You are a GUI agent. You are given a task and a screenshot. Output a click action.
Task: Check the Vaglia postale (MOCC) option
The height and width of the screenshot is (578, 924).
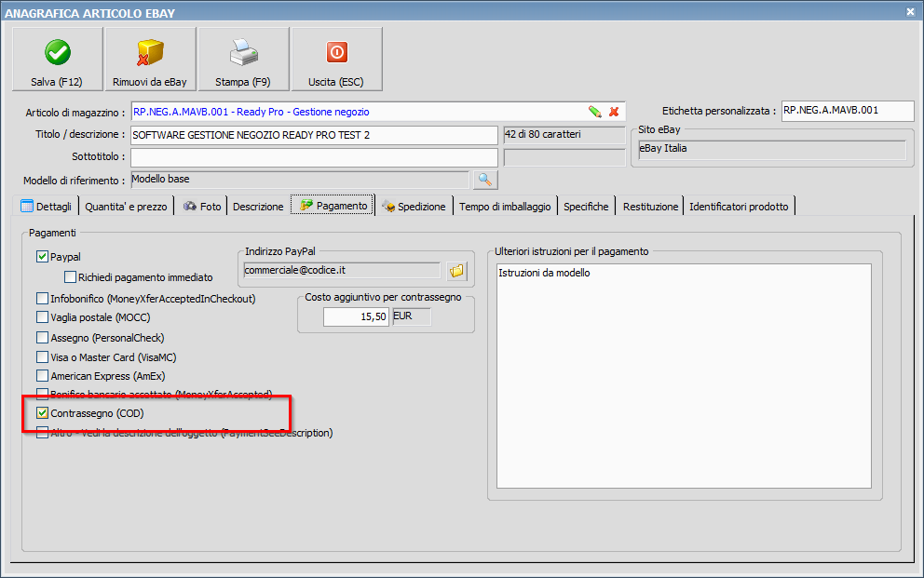42,317
